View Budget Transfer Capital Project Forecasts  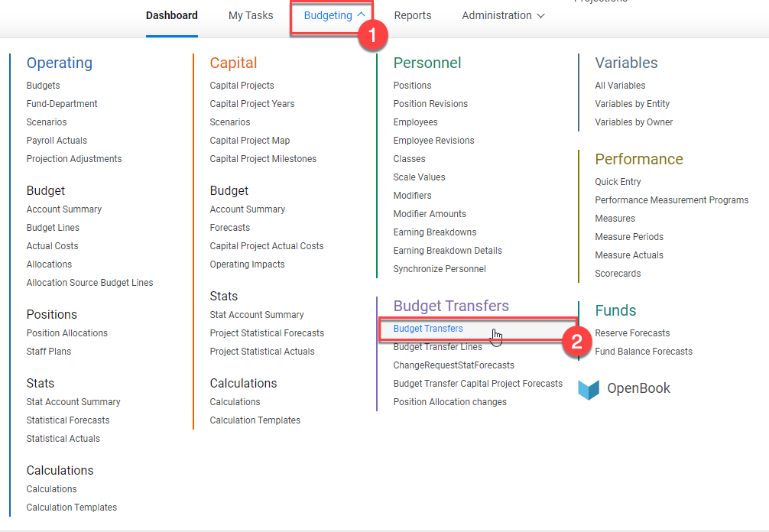coord(478,383)
